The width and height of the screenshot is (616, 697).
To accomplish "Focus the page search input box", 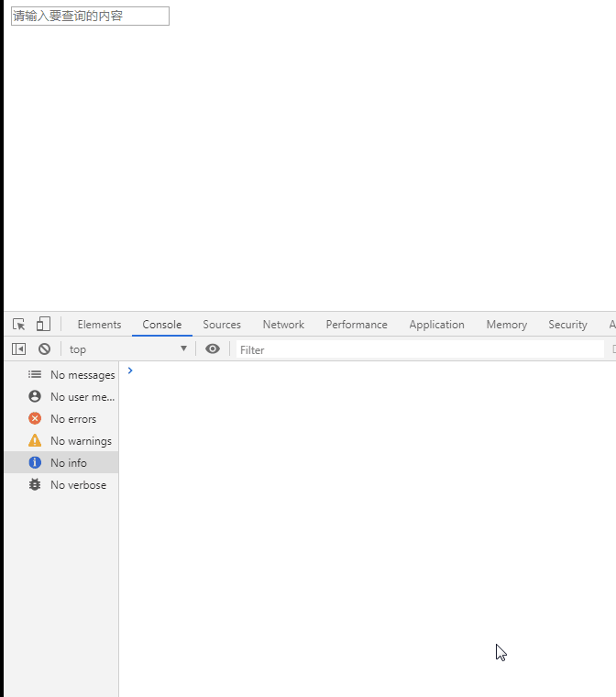I will tap(90, 16).
